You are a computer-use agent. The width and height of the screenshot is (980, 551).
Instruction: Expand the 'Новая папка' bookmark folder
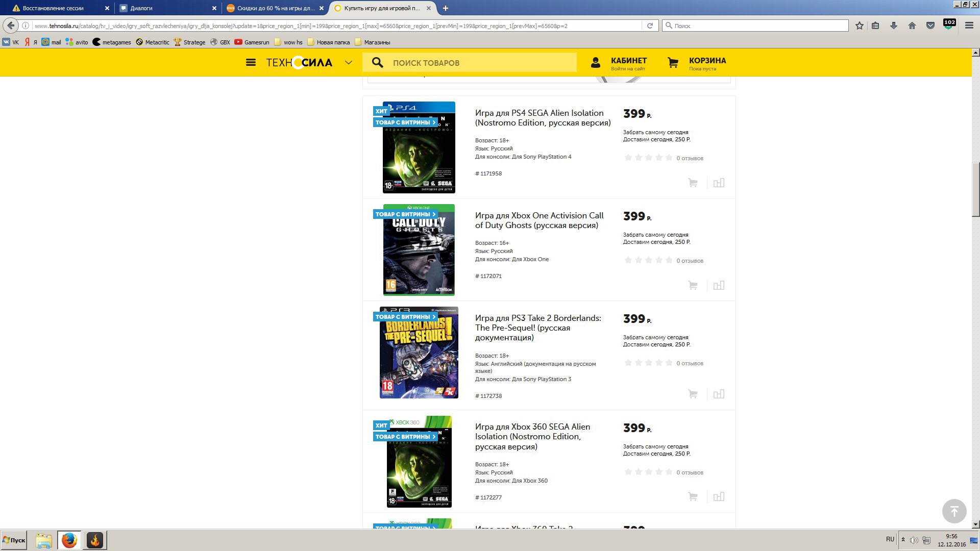click(x=328, y=42)
